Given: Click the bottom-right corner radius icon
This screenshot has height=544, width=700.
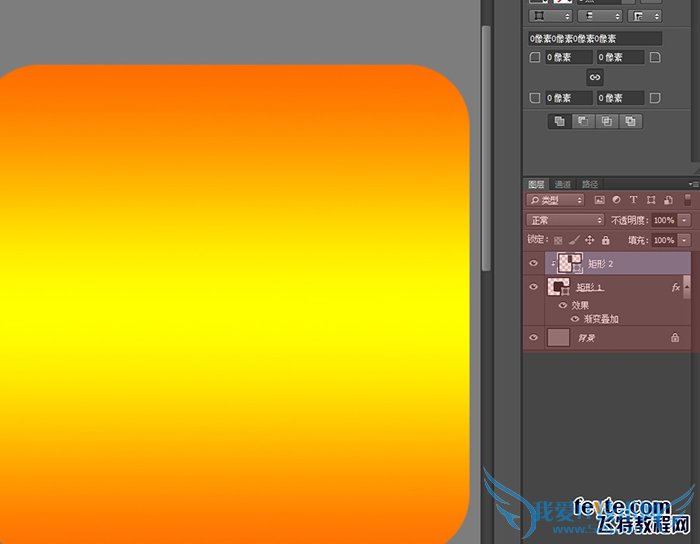Looking at the screenshot, I should (655, 98).
